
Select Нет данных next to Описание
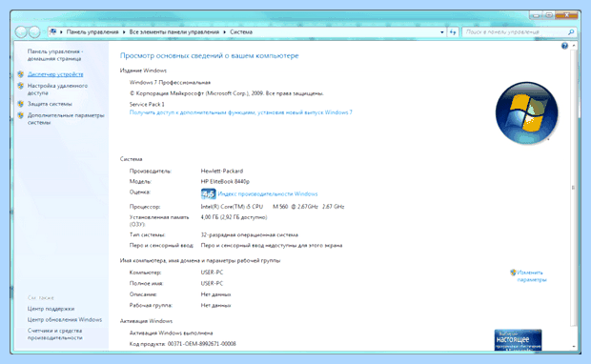(215, 294)
